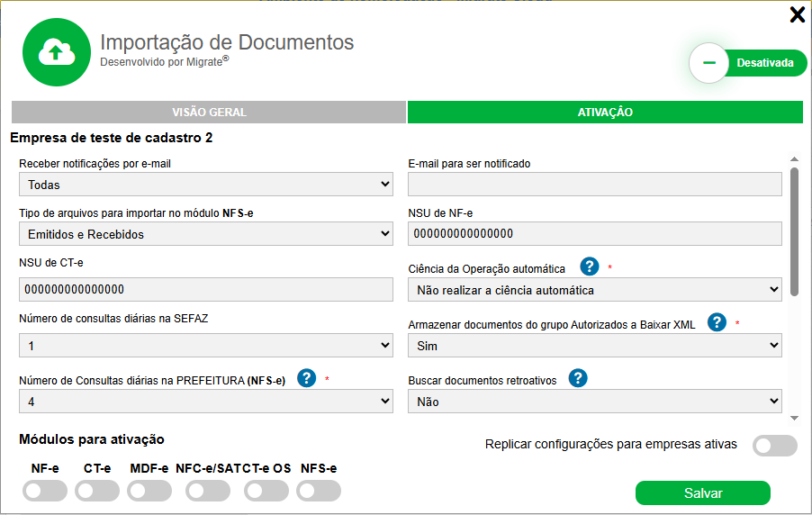The image size is (812, 515).
Task: Click the Salvar button
Action: [702, 493]
